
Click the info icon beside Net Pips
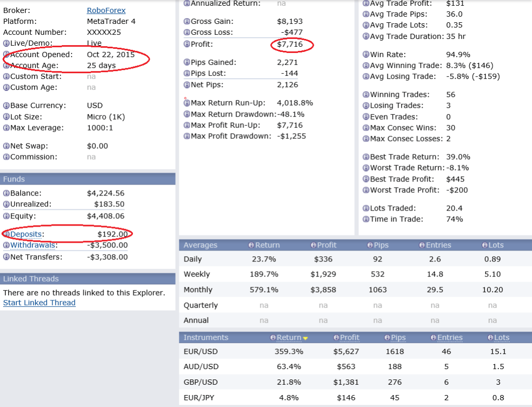(187, 85)
